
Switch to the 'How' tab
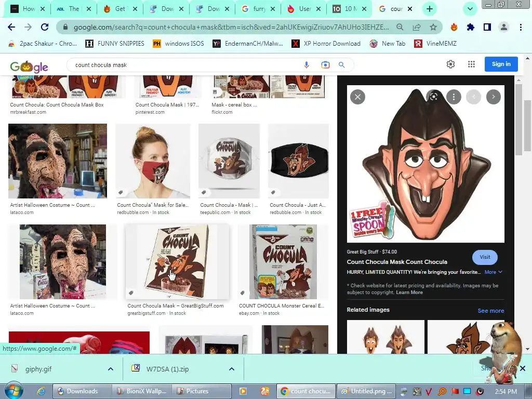tap(28, 9)
